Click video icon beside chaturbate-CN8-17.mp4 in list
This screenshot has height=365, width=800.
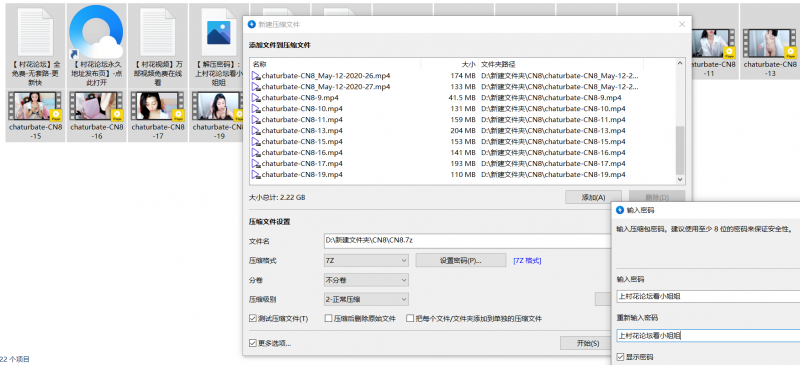pyautogui.click(x=256, y=163)
